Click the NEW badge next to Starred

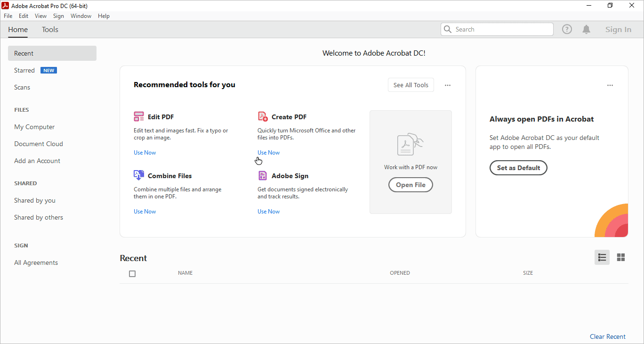click(x=49, y=70)
